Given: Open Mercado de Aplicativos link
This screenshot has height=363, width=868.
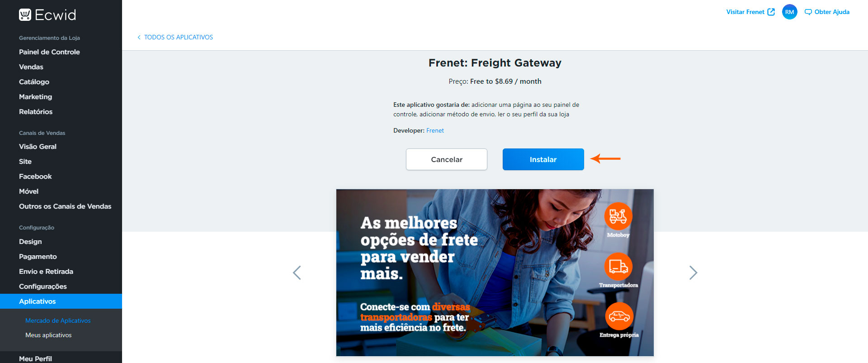Looking at the screenshot, I should [x=58, y=320].
